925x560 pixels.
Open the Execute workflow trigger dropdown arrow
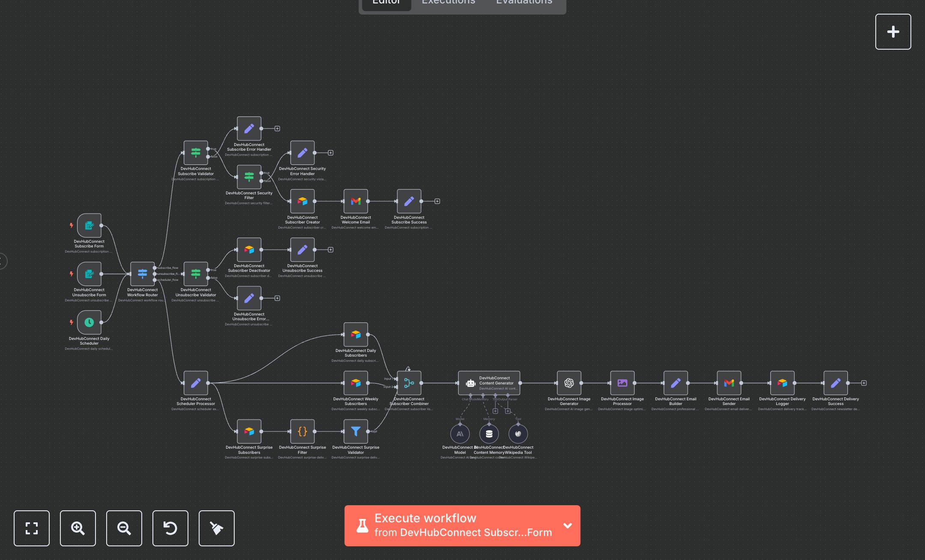click(x=567, y=525)
